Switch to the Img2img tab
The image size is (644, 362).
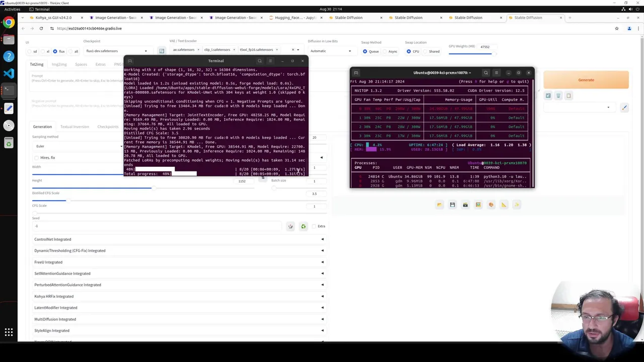pos(59,64)
